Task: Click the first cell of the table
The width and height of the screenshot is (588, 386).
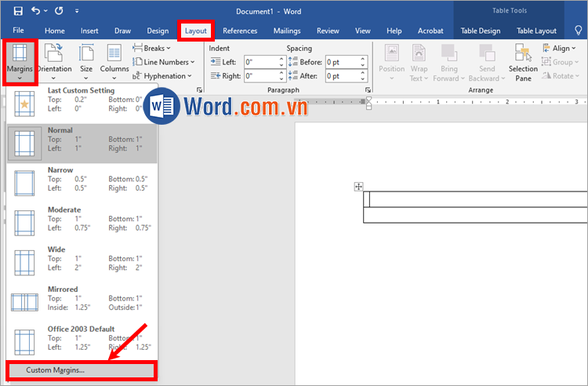Action: (x=366, y=199)
